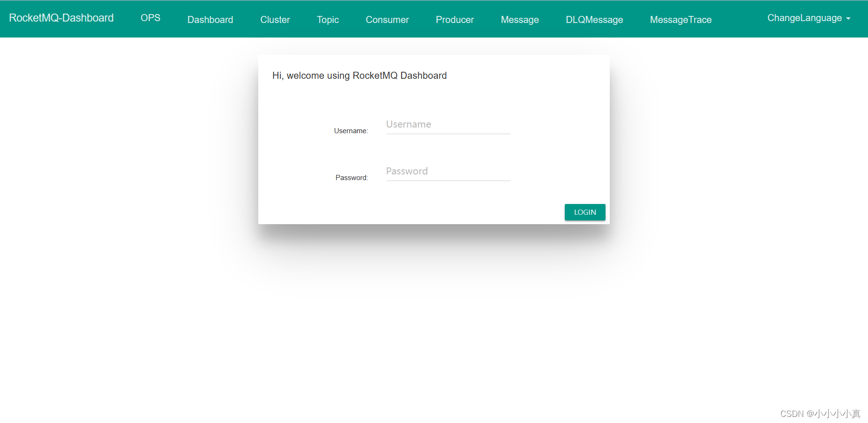This screenshot has width=868, height=423.
Task: Select the Topic nav item
Action: coord(328,20)
